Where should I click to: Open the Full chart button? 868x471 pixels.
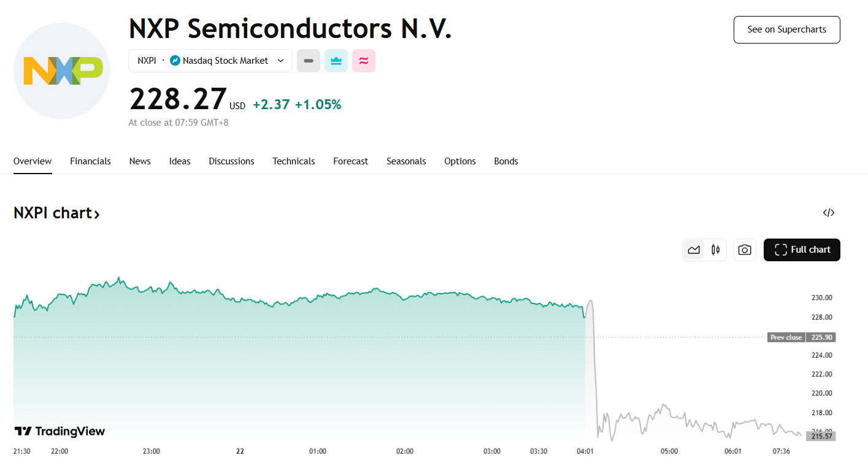click(802, 250)
